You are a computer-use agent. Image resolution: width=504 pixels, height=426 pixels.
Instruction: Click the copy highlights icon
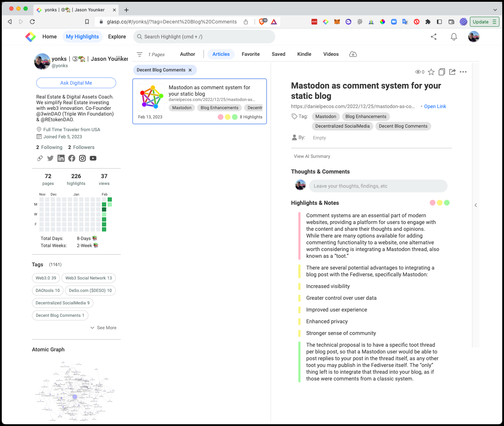[441, 72]
